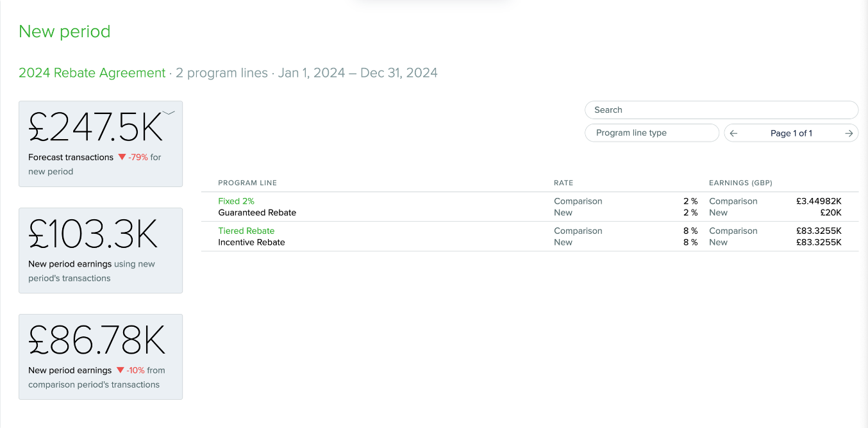Sort by the RATE column header
Viewport: 868px width, 428px height.
click(563, 183)
